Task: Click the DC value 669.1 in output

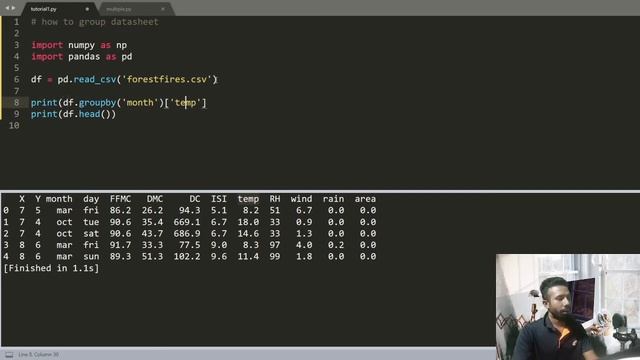Action: 187,222
